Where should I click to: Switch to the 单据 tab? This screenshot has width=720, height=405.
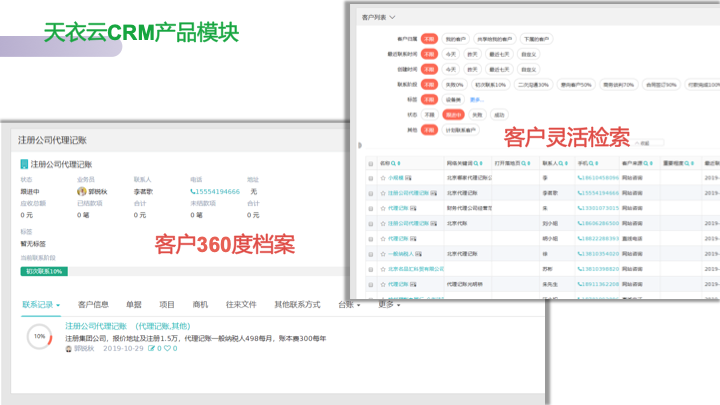134,304
